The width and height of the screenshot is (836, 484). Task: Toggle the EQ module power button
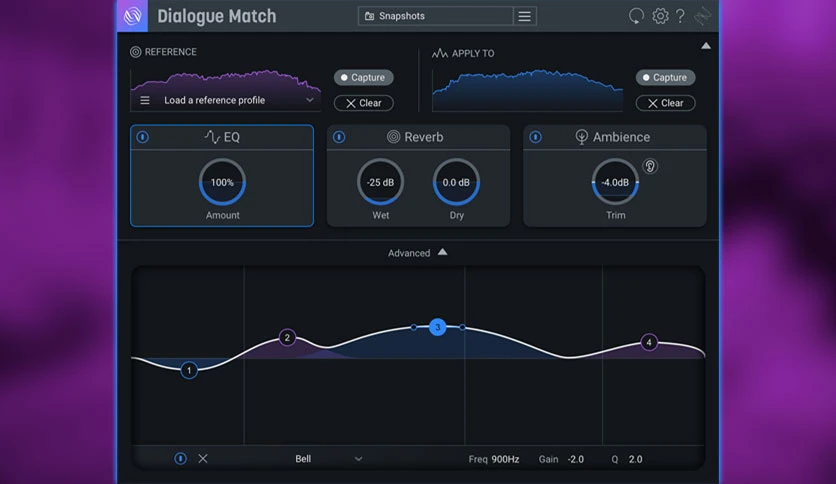142,137
